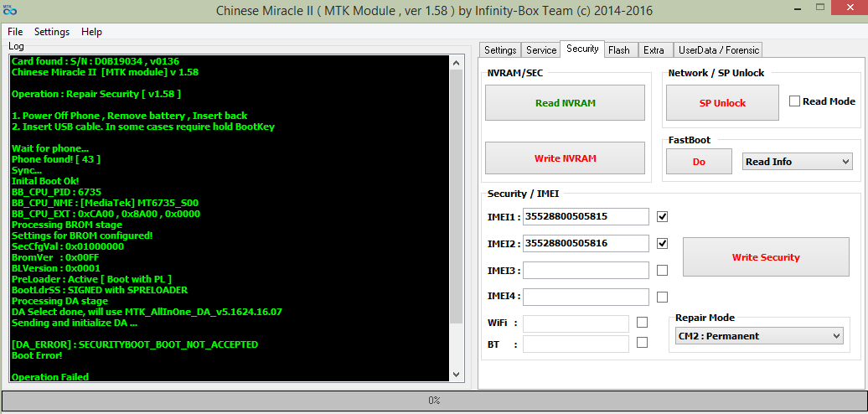The width and height of the screenshot is (868, 414).
Task: Click the 'PreLoader : Active' log line
Action: pos(91,279)
